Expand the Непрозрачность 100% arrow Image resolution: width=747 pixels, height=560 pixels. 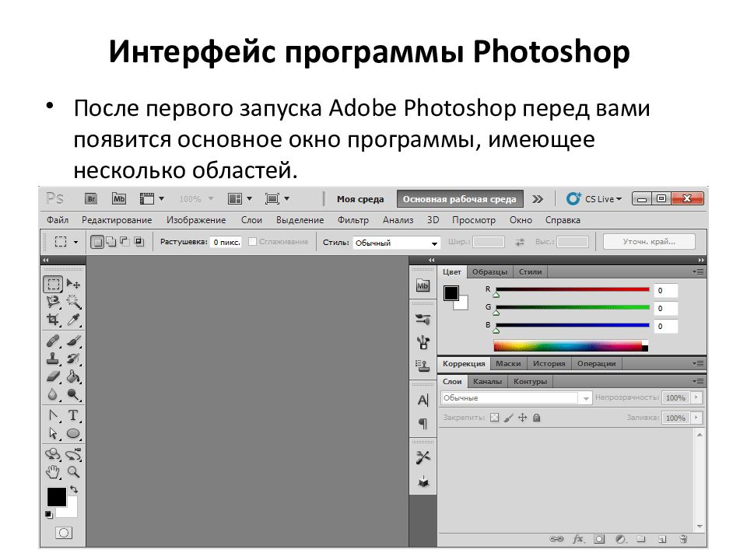[x=696, y=397]
